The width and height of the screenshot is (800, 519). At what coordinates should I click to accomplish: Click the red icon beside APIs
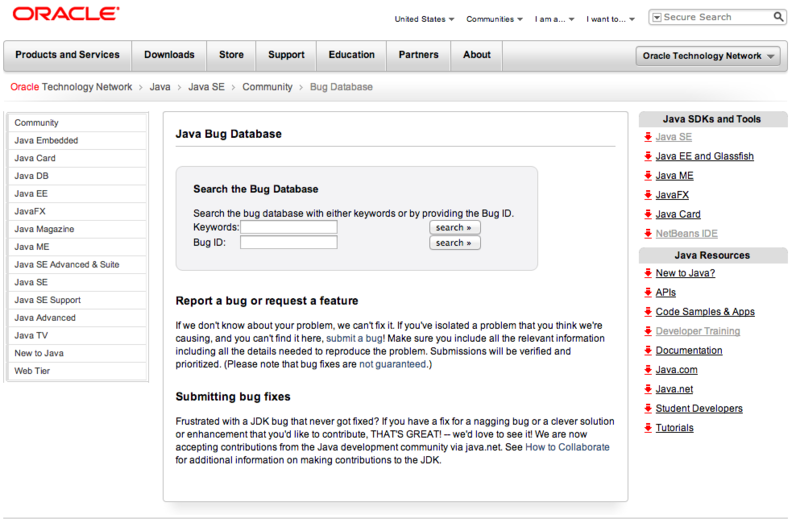click(x=648, y=292)
